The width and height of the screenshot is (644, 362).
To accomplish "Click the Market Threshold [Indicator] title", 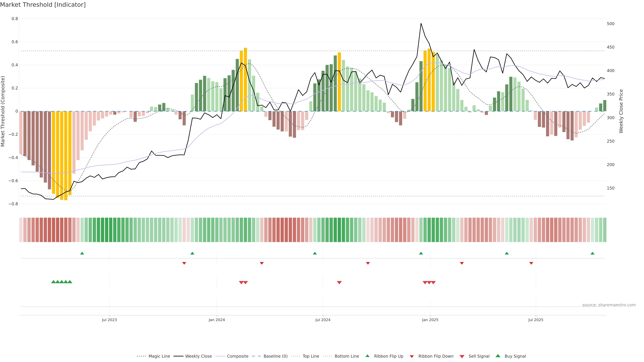I will point(43,5).
